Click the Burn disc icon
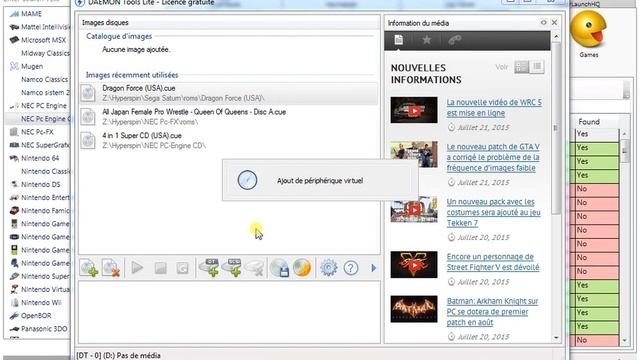 pos(302,268)
